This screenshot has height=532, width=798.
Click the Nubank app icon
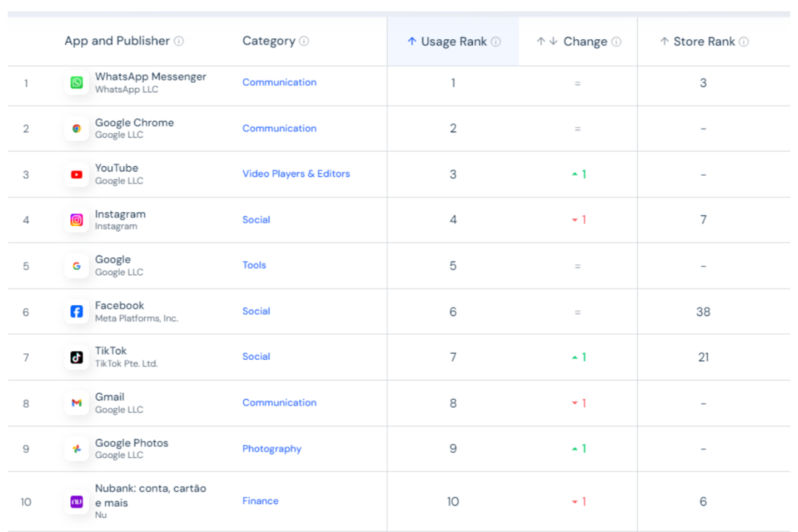pyautogui.click(x=77, y=502)
